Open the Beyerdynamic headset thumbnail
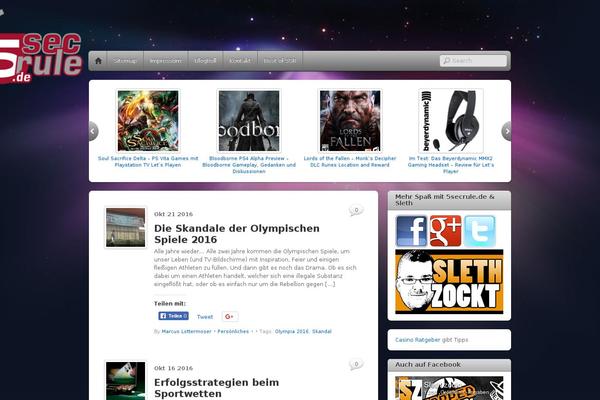The width and height of the screenshot is (600, 400). (451, 121)
